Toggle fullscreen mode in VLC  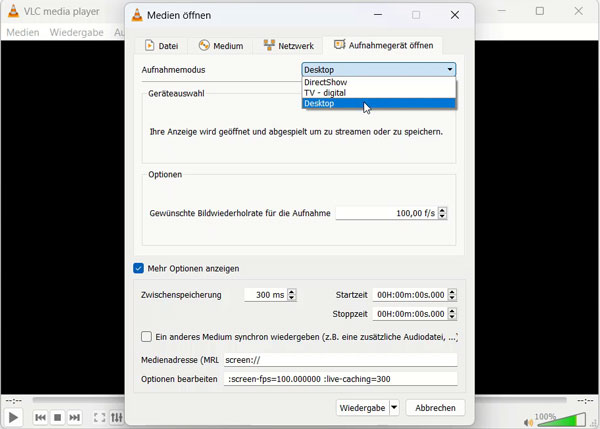tap(99, 417)
